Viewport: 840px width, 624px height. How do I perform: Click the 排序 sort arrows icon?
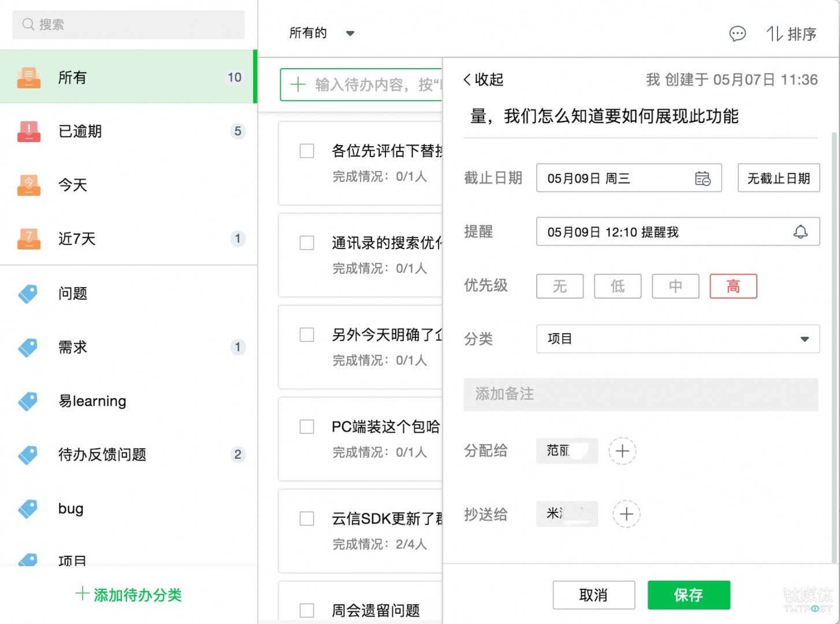click(774, 34)
